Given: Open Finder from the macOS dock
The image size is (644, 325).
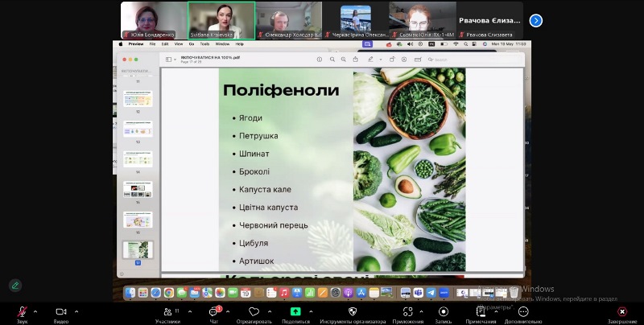Looking at the screenshot, I should [x=130, y=293].
